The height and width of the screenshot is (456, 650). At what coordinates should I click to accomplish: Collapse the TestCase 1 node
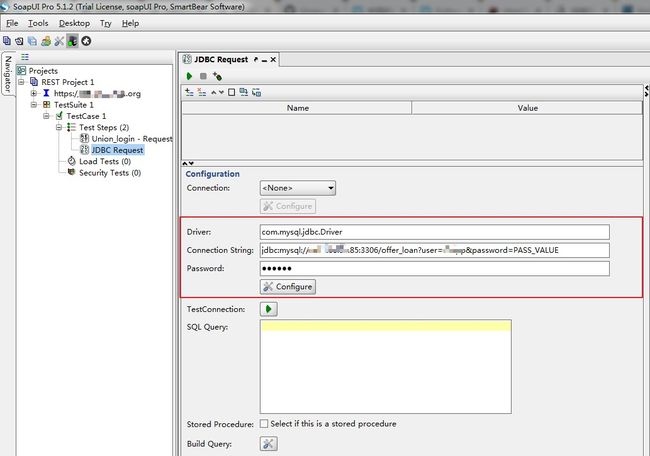pos(46,116)
